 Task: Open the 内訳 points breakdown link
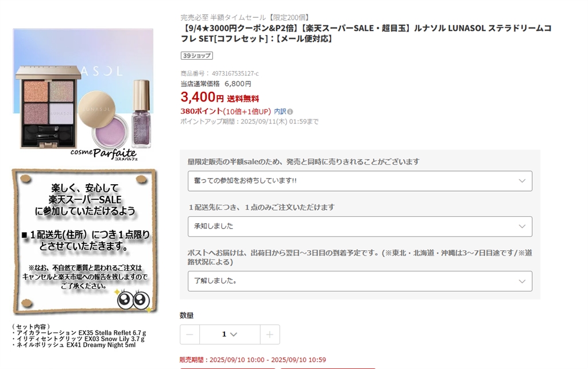[280, 111]
